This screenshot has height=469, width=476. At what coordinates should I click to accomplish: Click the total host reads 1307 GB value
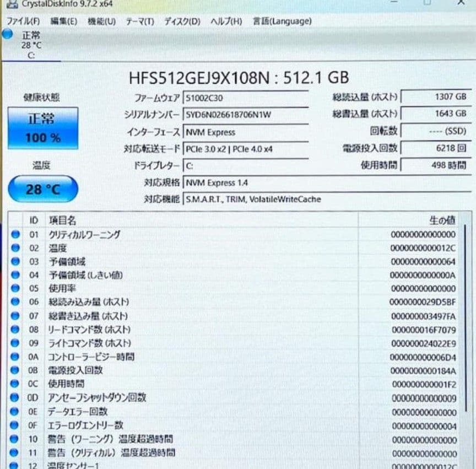[x=436, y=97]
